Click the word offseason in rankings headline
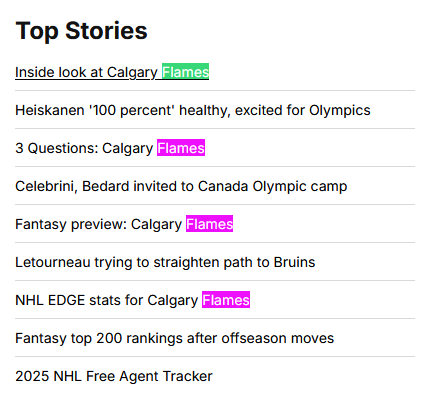 254,338
